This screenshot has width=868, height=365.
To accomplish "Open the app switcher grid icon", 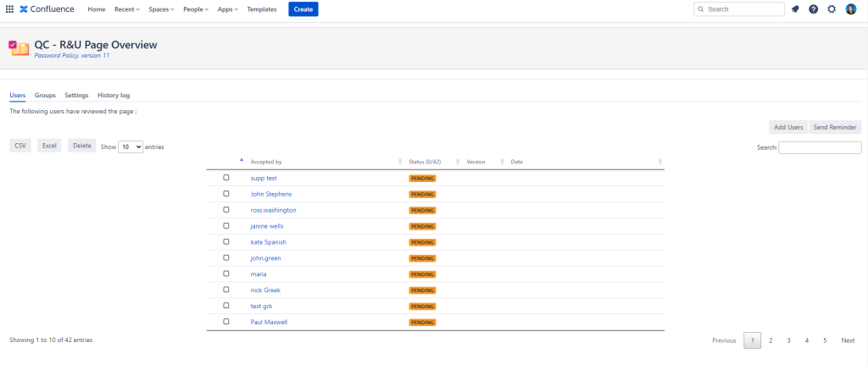I will (9, 9).
